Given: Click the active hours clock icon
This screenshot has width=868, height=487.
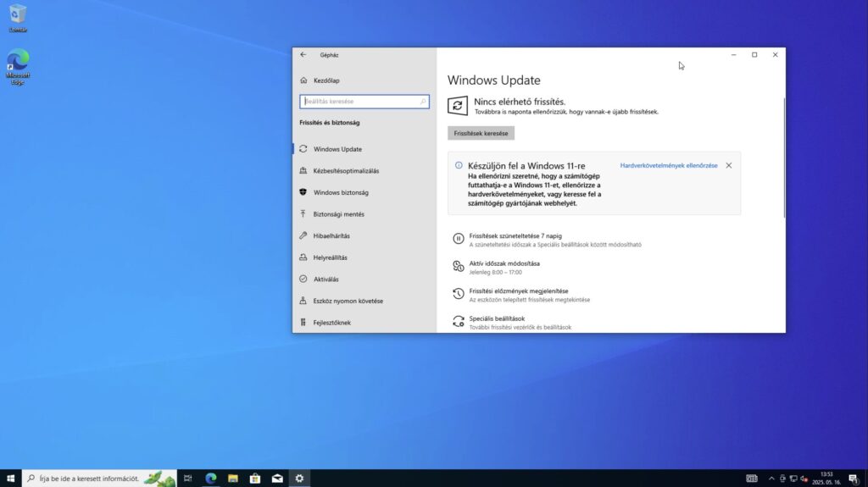Looking at the screenshot, I should click(x=458, y=266).
